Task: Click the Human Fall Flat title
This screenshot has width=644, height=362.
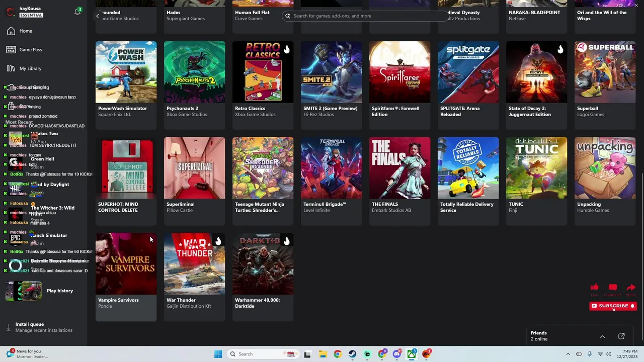Action: [252, 13]
